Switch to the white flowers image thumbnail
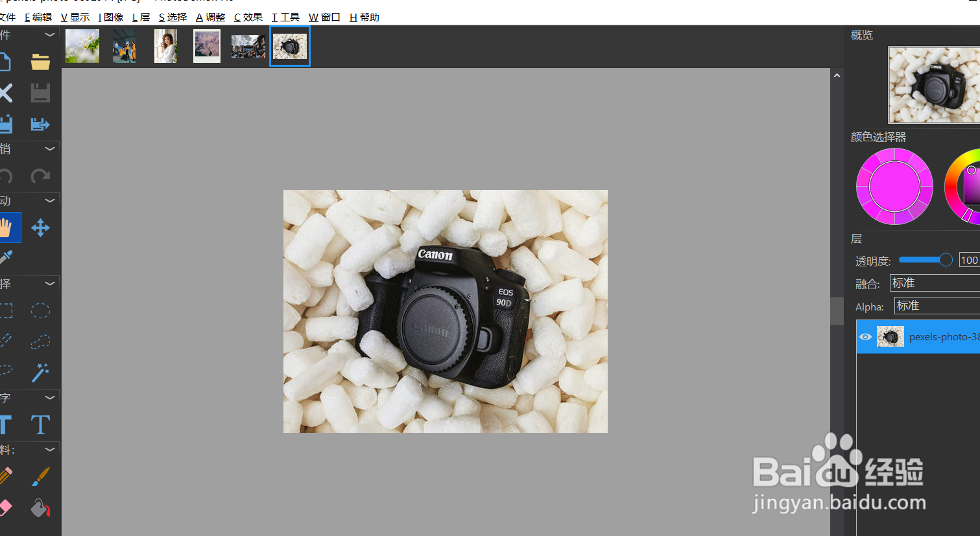 click(82, 46)
